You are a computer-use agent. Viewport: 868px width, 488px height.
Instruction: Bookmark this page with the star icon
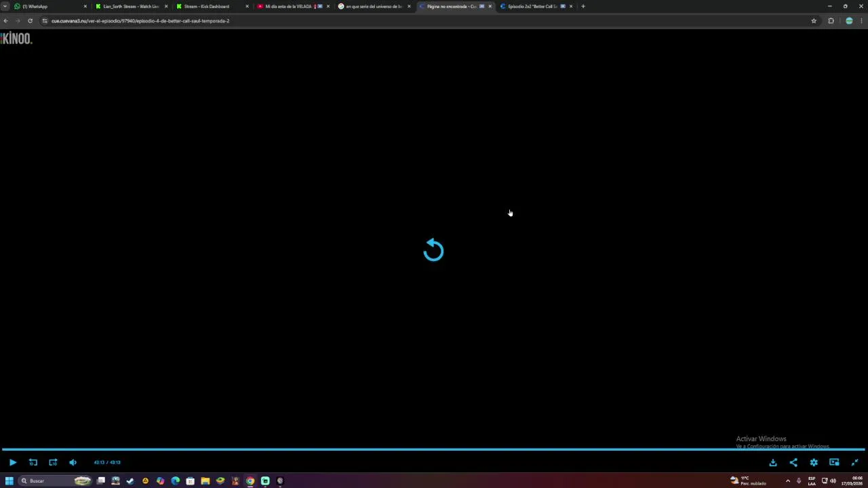[x=814, y=21]
